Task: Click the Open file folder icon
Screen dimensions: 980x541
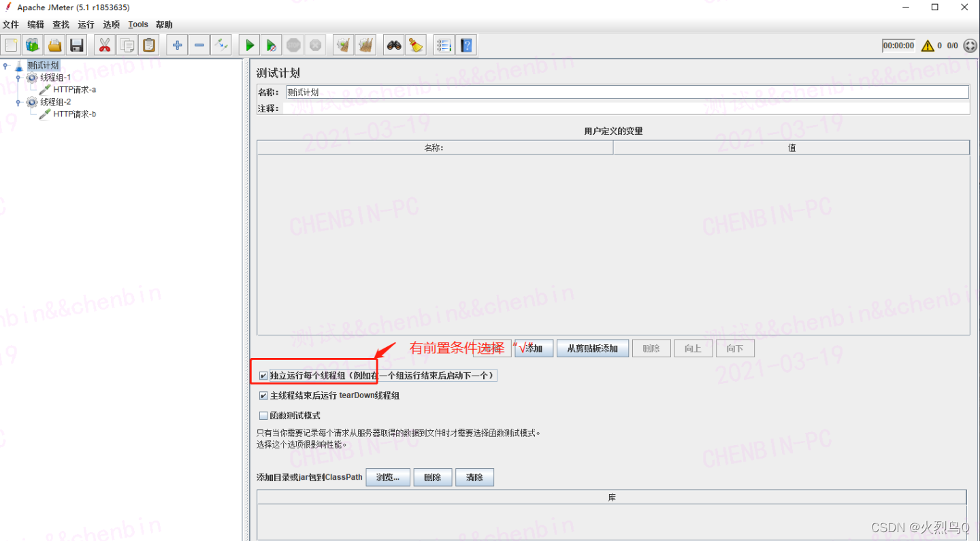Action: (x=55, y=46)
